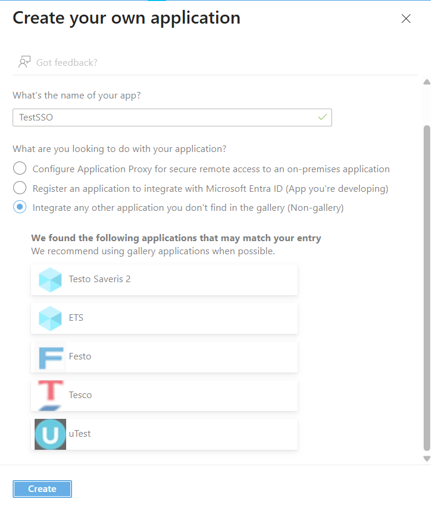Click the vertical scrollbar thumb
432x506 pixels.
[427, 288]
